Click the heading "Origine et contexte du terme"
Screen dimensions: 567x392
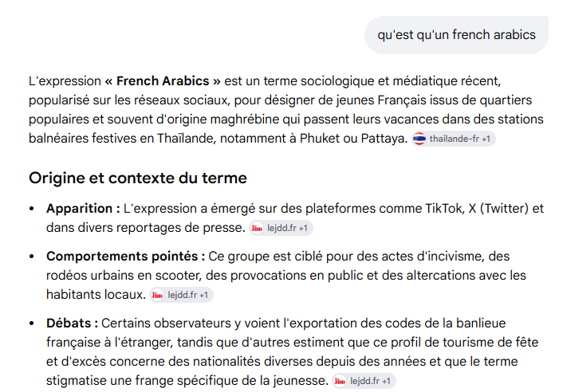pos(138,178)
